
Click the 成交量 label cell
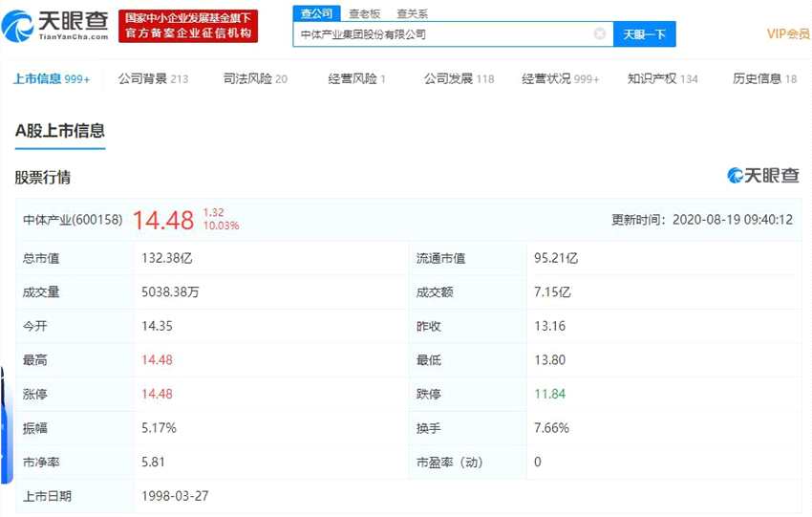point(75,292)
